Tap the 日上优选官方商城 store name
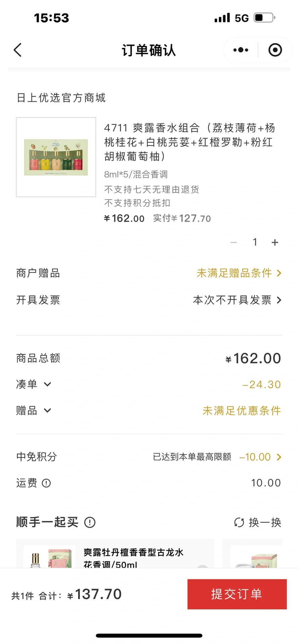This screenshot has width=298, height=644. click(x=61, y=98)
